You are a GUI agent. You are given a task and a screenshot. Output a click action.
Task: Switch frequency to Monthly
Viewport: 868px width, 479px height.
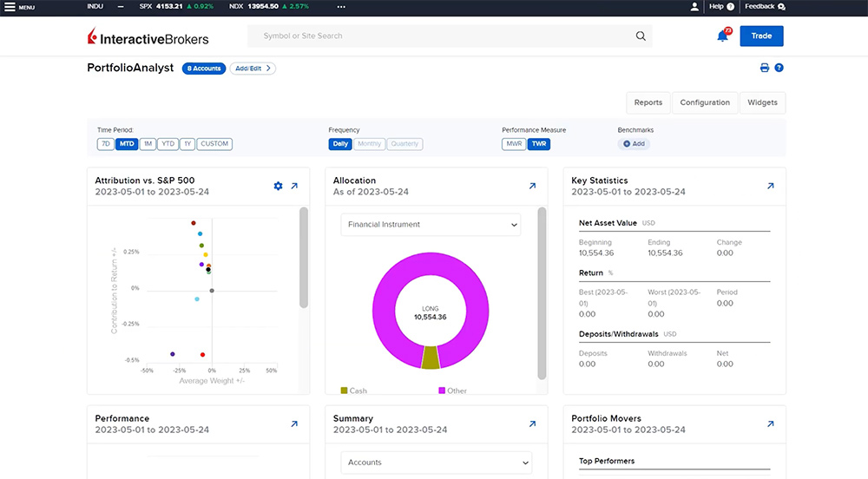pyautogui.click(x=369, y=144)
